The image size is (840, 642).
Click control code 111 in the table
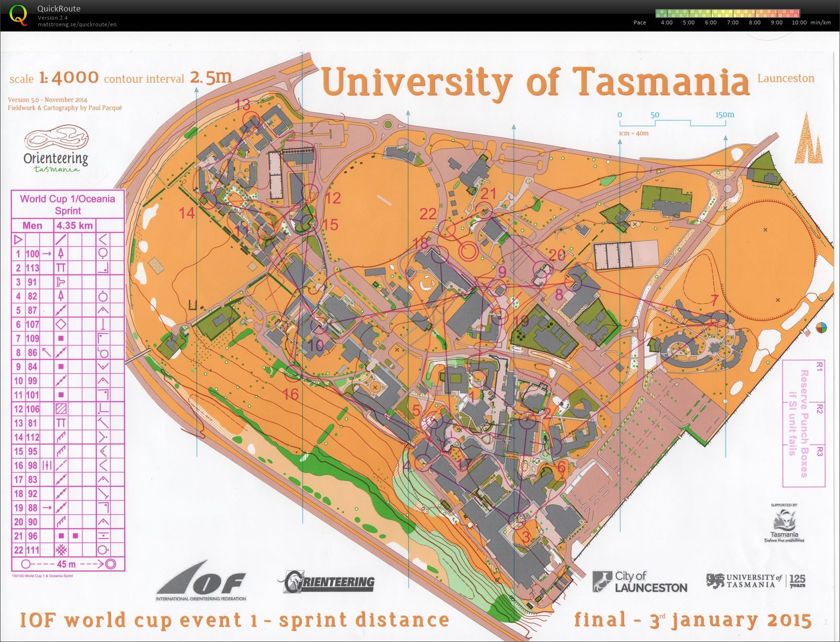(x=32, y=550)
